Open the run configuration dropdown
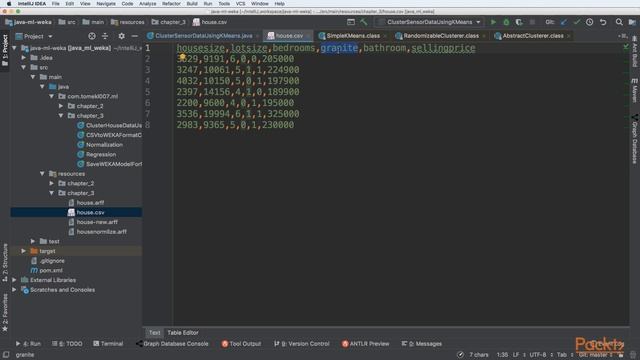The image size is (640, 360). tap(429, 22)
